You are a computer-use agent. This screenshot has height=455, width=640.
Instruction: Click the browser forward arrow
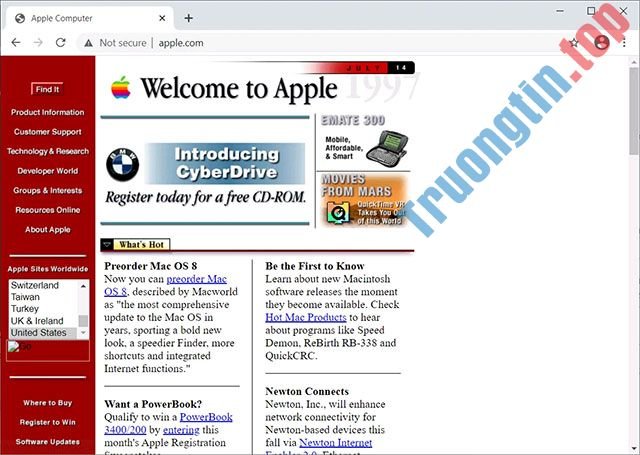tap(38, 42)
